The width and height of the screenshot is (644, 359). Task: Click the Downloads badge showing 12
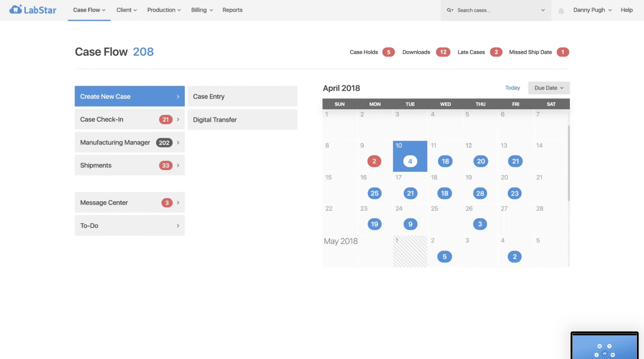click(x=443, y=52)
